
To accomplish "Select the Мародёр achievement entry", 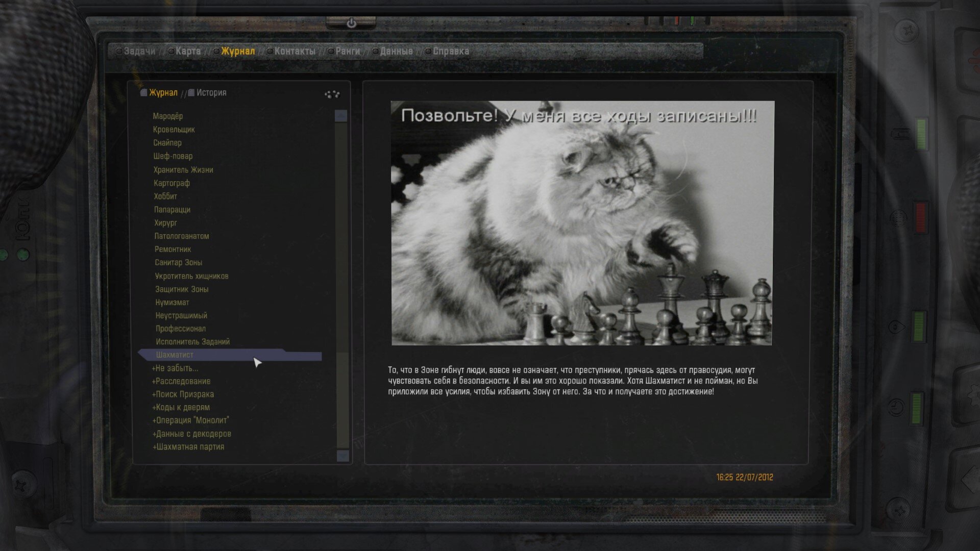I will pyautogui.click(x=167, y=116).
